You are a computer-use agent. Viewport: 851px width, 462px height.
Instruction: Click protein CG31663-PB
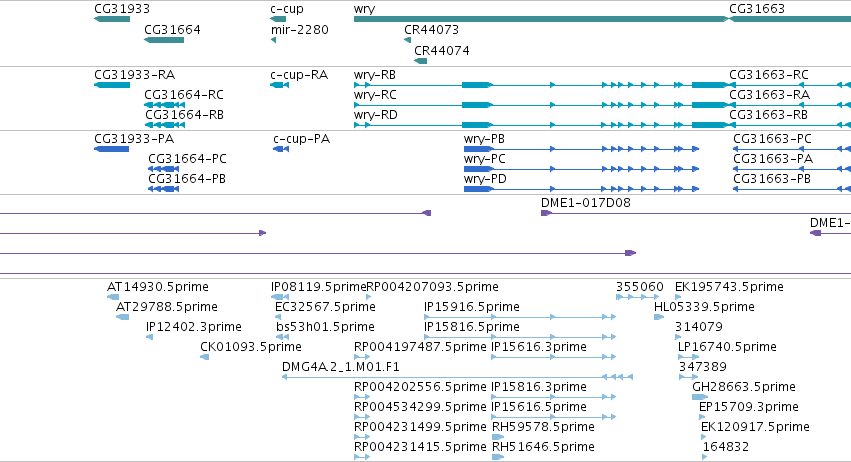772,179
